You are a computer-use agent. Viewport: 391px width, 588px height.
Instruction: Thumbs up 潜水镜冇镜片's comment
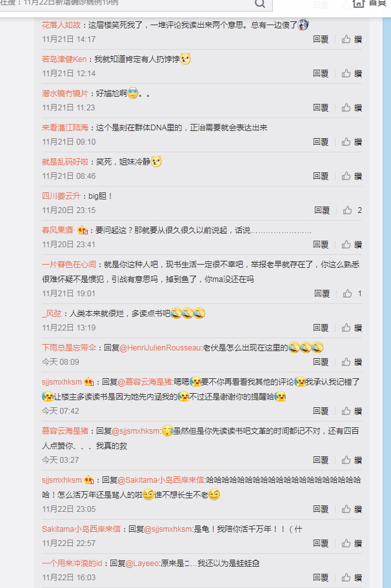pyautogui.click(x=352, y=108)
